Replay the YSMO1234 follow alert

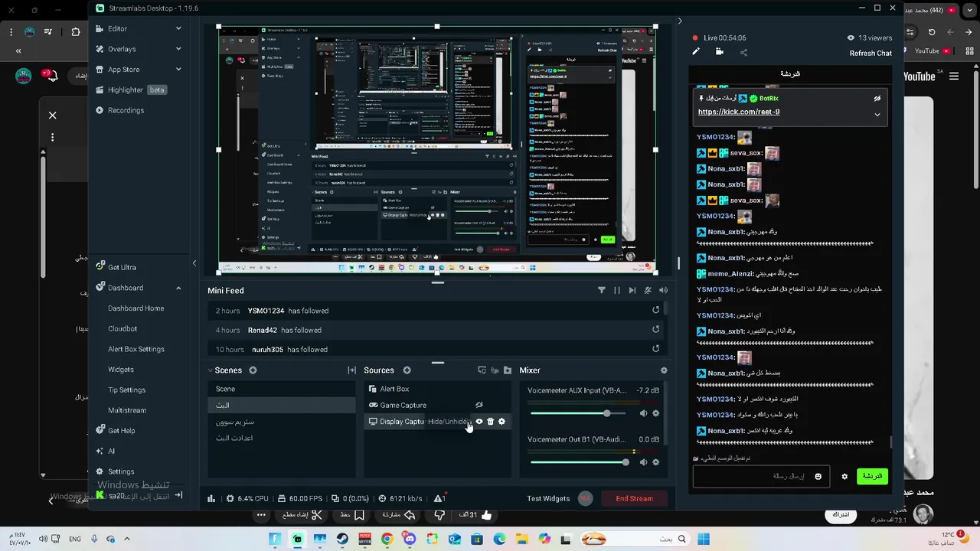coord(655,310)
